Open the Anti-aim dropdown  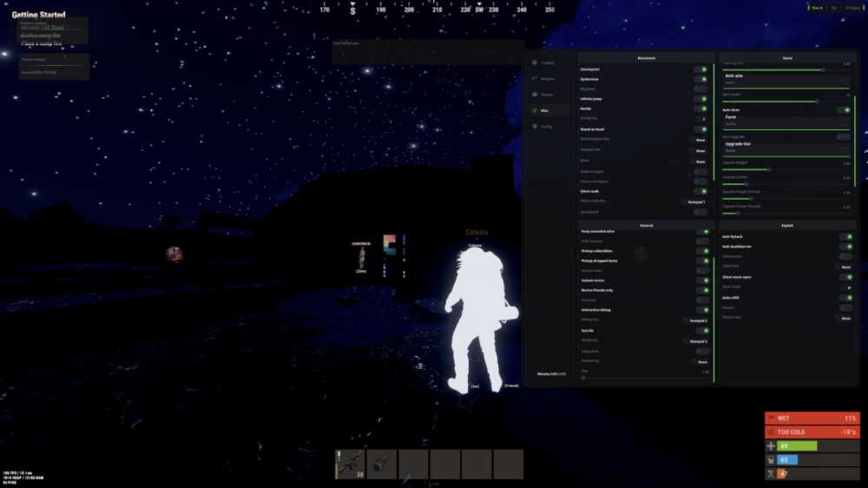(x=786, y=80)
